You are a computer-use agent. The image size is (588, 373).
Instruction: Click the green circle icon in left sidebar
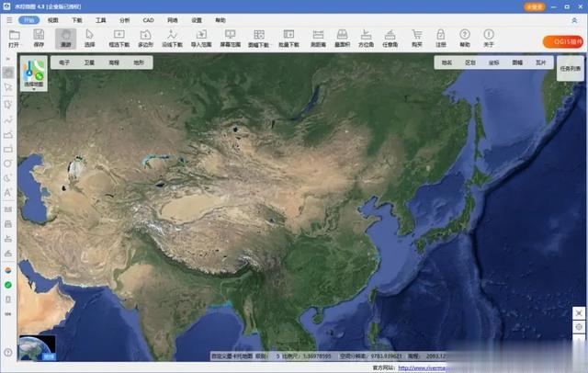click(x=8, y=285)
